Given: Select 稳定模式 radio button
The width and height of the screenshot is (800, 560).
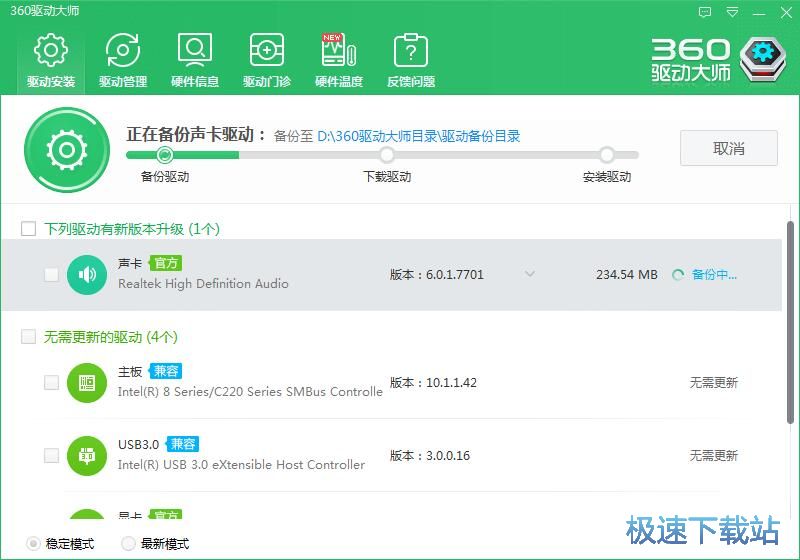Looking at the screenshot, I should pos(33,544).
